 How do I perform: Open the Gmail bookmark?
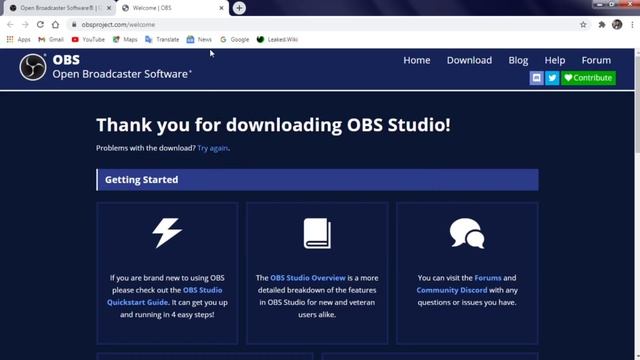(51, 40)
